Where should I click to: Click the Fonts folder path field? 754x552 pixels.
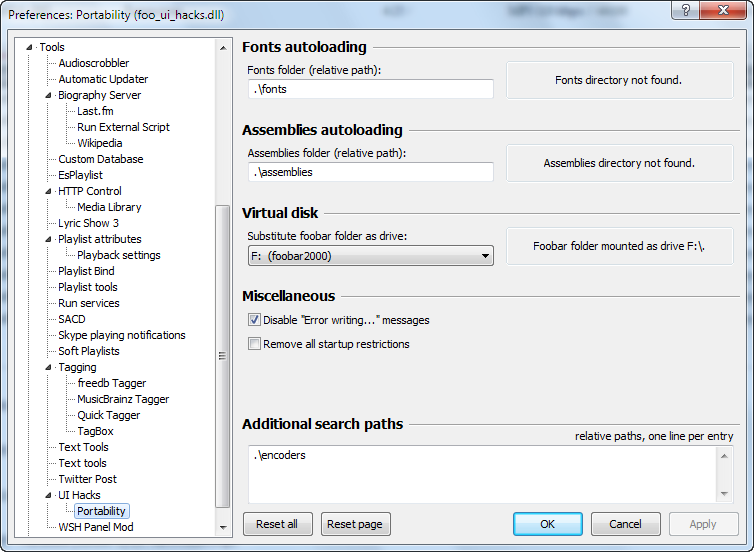coord(370,89)
